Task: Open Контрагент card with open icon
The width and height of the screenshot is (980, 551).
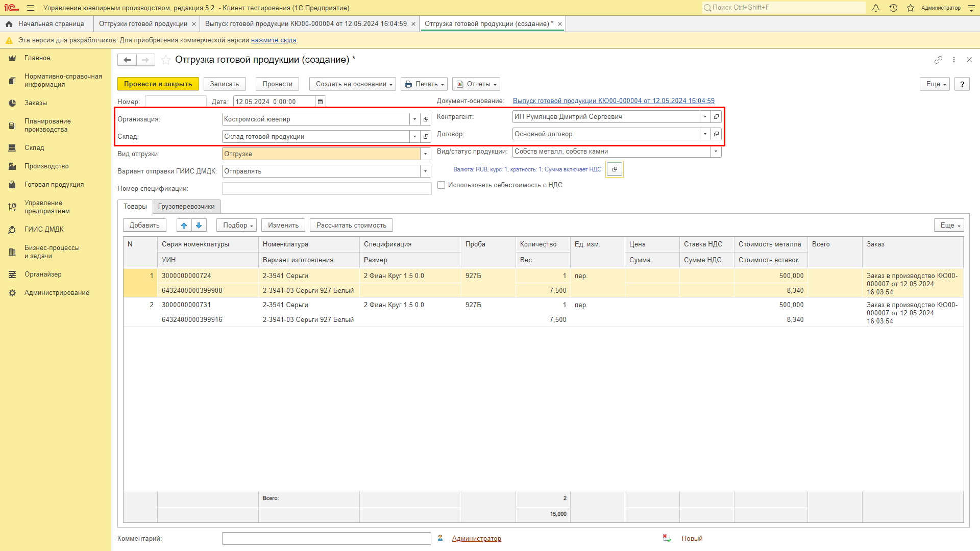Action: point(716,117)
